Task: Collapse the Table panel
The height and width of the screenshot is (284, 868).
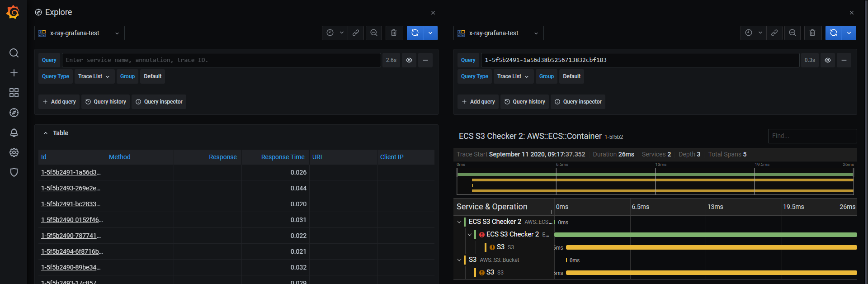Action: [46, 133]
